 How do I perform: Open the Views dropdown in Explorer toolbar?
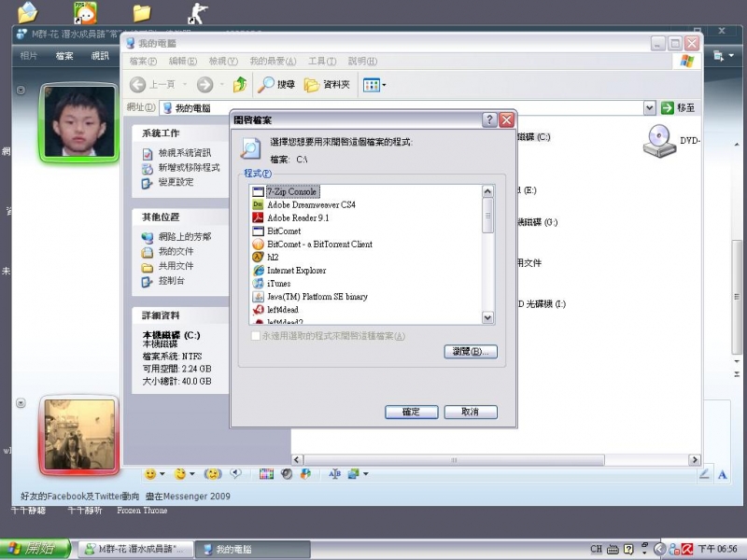(x=374, y=85)
